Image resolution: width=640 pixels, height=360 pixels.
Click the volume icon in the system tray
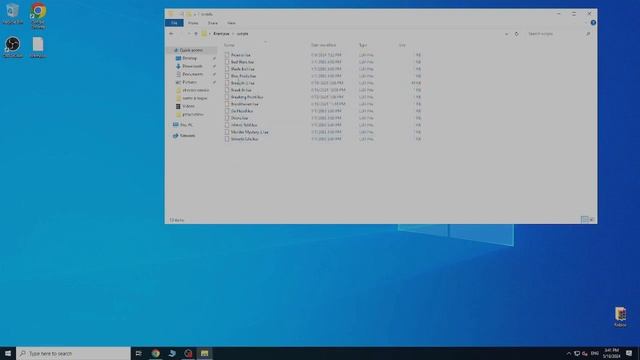[x=585, y=353]
